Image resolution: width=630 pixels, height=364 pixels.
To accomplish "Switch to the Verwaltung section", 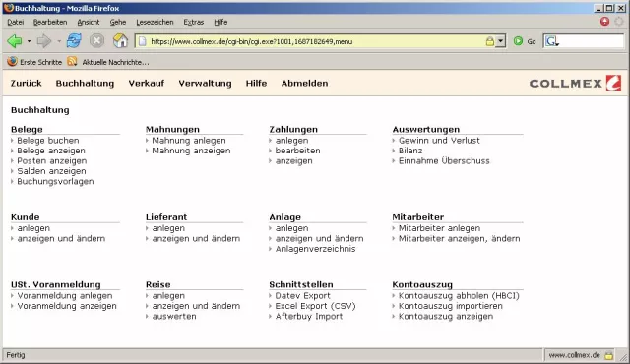I will (x=205, y=83).
